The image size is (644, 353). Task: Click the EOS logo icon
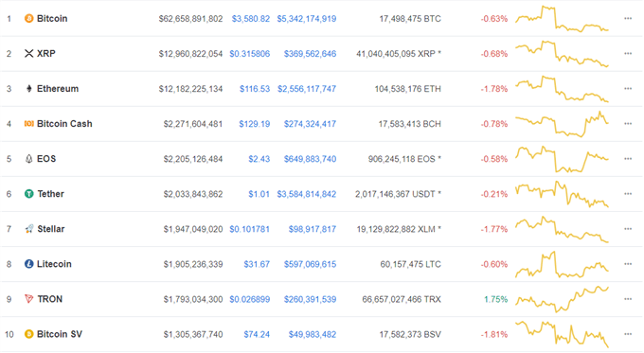click(28, 159)
